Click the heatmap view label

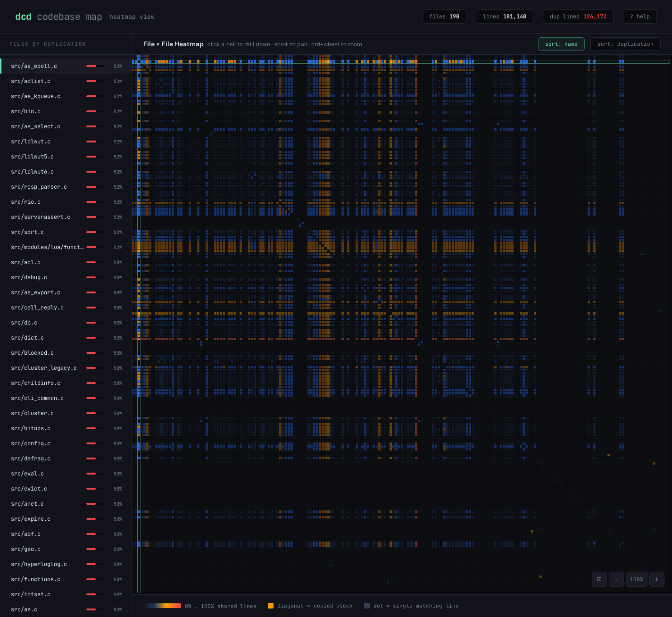[132, 17]
